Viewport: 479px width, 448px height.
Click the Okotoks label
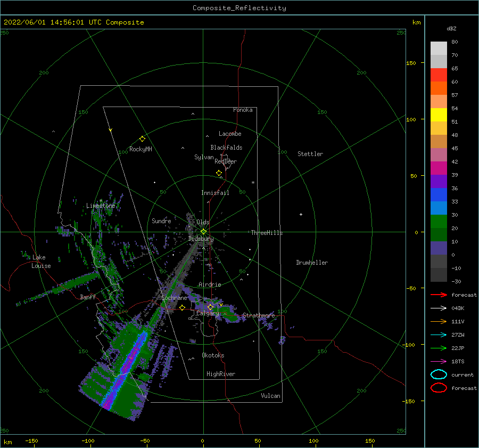pyautogui.click(x=213, y=355)
